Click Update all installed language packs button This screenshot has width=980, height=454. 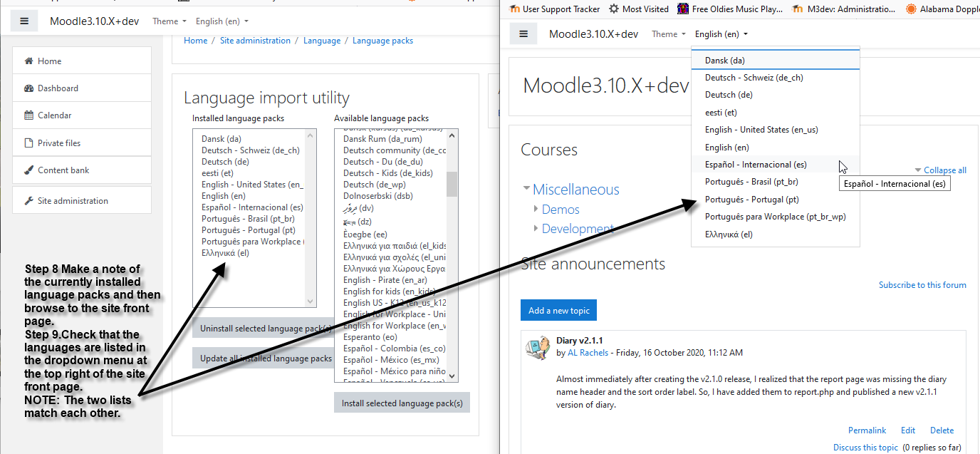pos(264,358)
